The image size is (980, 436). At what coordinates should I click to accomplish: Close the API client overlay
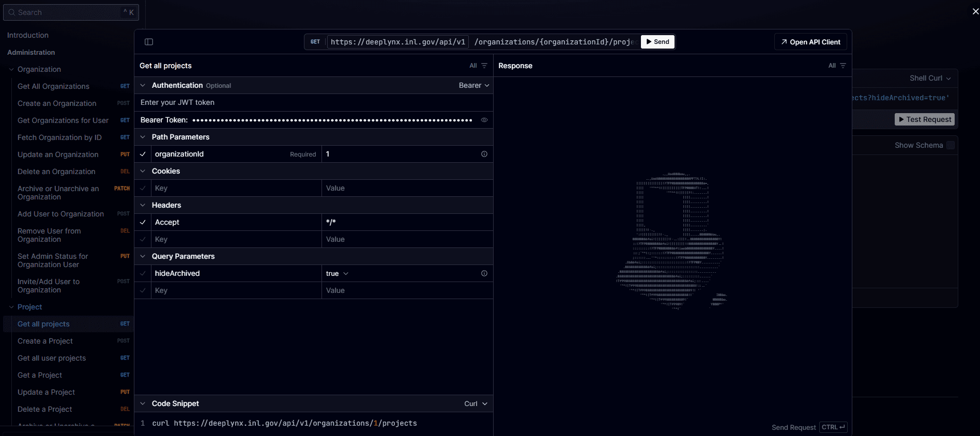coord(975,11)
